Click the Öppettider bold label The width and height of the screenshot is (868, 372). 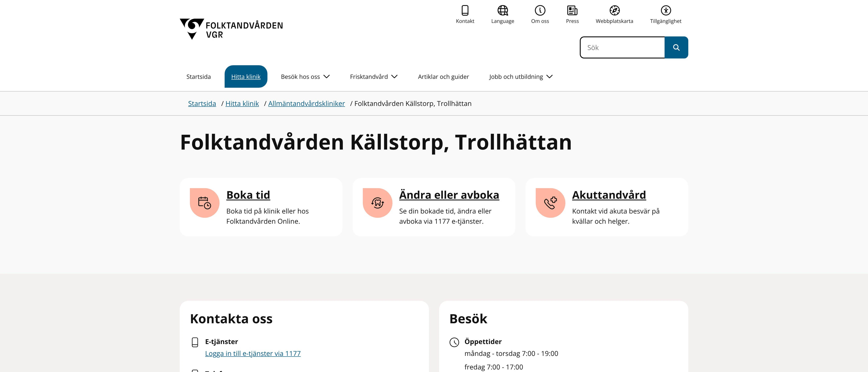click(x=483, y=342)
